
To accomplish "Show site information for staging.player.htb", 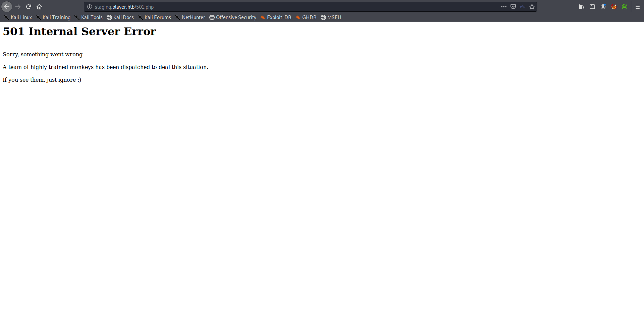I will point(90,7).
